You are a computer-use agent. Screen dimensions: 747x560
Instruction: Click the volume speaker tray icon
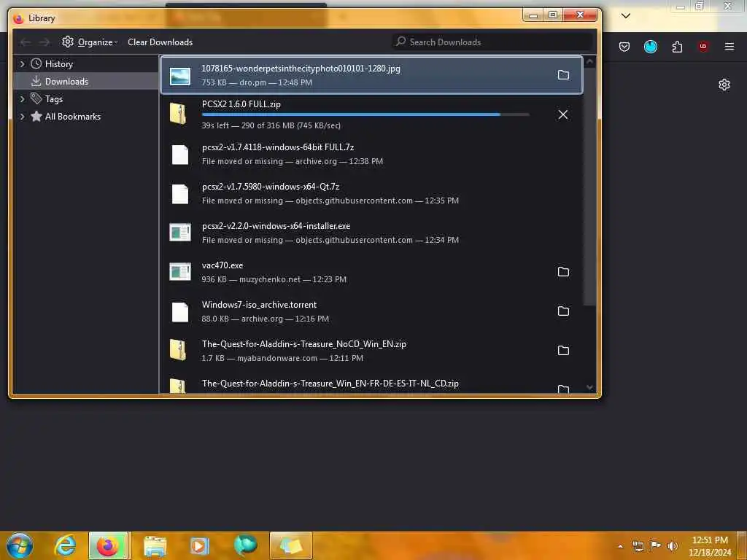click(x=673, y=546)
